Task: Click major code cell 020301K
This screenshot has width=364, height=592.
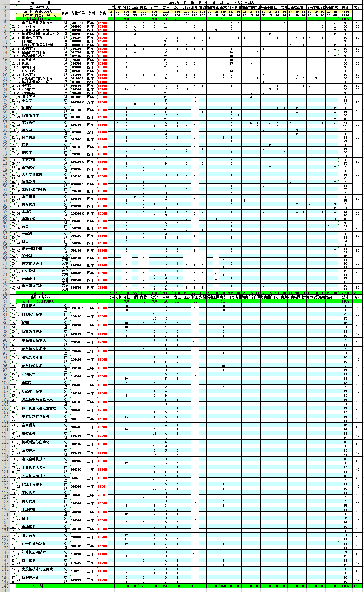Action: point(78,213)
